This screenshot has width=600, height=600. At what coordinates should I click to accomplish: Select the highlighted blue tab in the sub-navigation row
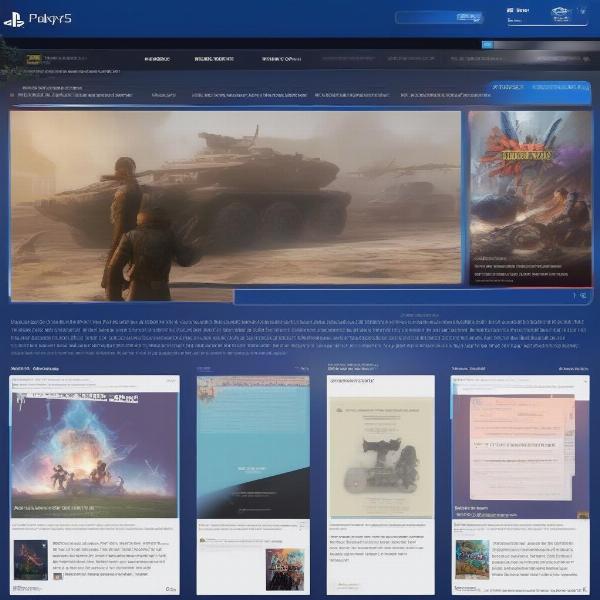tap(540, 91)
